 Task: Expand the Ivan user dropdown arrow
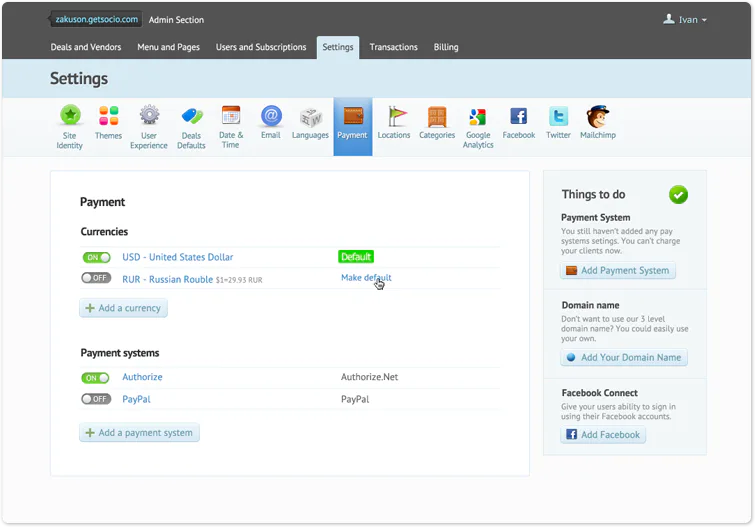pos(704,20)
